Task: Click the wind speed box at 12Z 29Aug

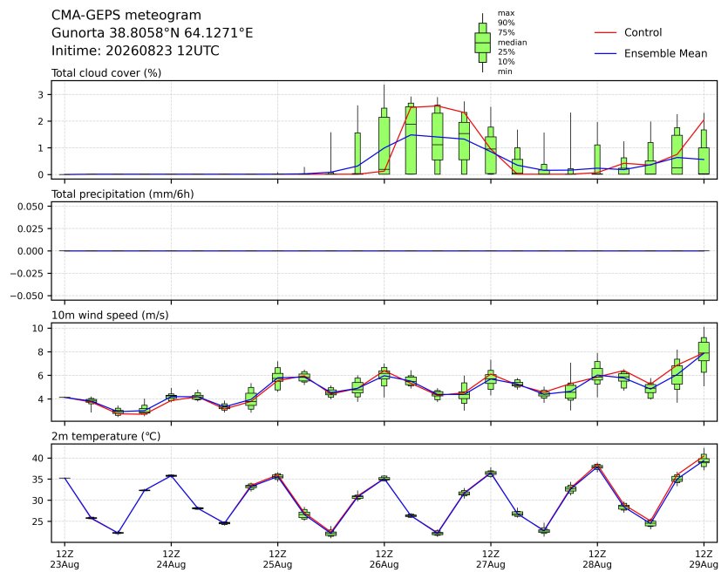Action: [704, 355]
